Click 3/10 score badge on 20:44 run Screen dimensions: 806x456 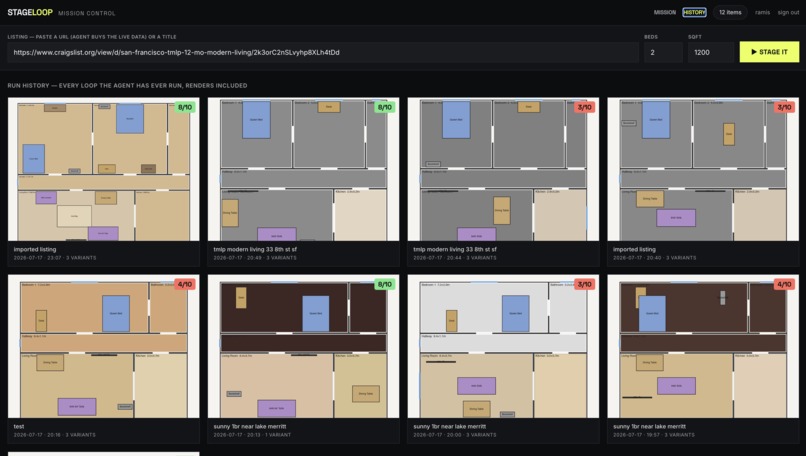click(x=584, y=107)
